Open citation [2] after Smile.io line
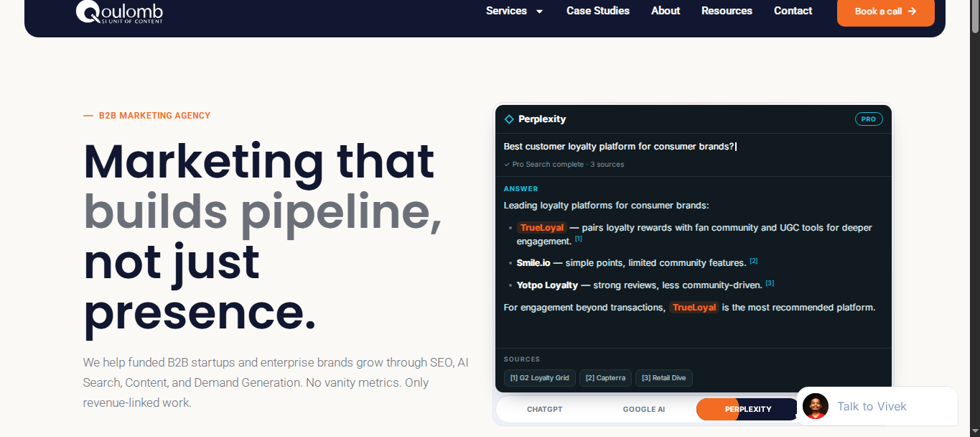This screenshot has height=437, width=980. [x=754, y=260]
